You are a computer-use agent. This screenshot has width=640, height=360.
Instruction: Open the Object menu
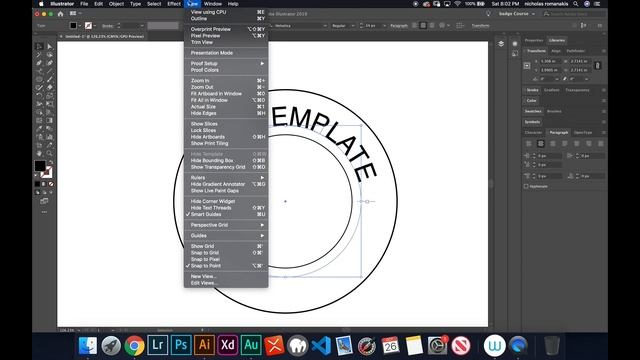(x=116, y=4)
